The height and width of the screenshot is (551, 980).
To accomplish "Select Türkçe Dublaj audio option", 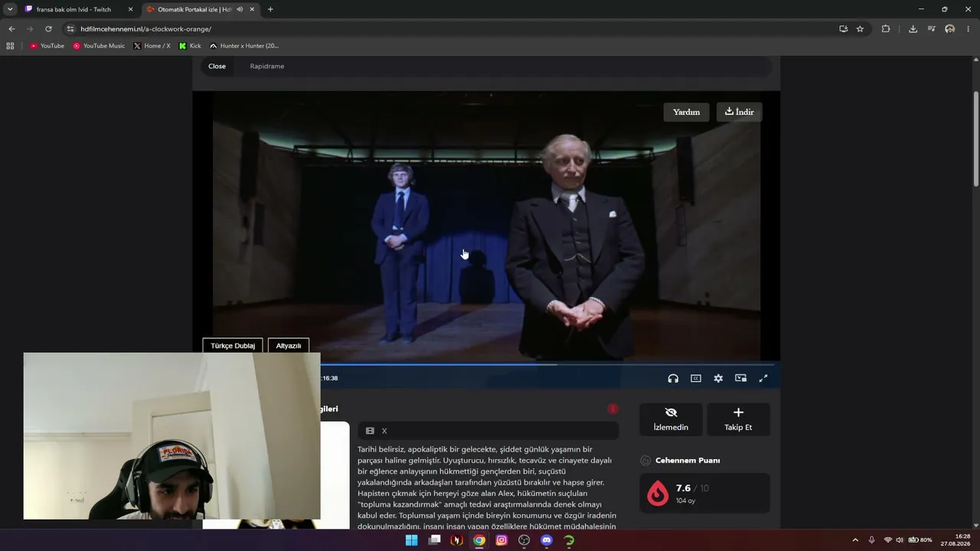I will 233,346.
